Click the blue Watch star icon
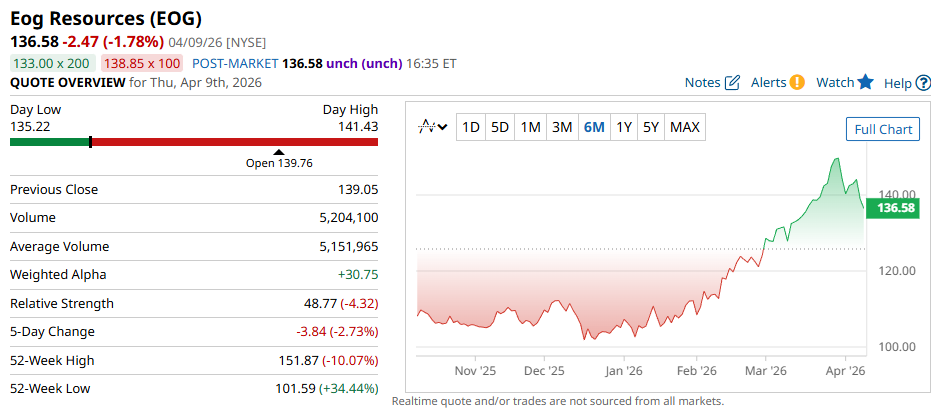 [x=866, y=82]
